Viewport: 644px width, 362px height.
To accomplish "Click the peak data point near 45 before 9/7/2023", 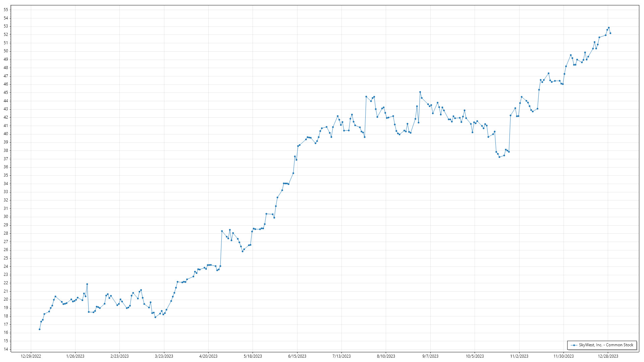I will 420,92.
